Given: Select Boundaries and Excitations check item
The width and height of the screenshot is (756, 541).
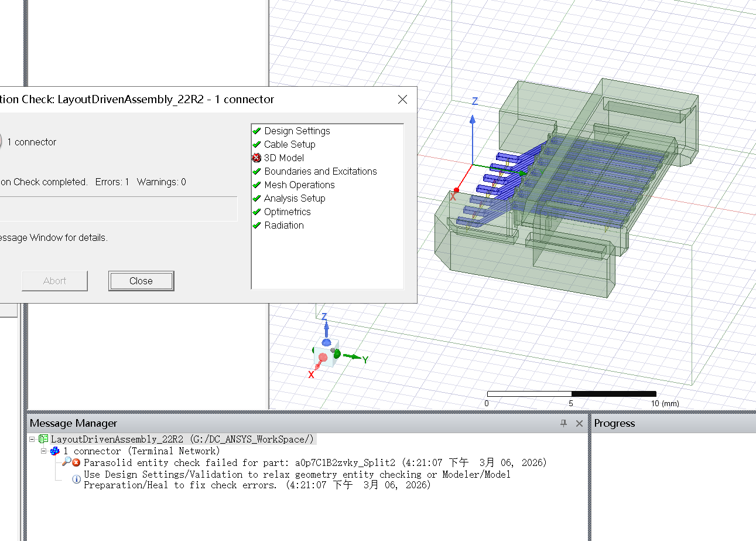Looking at the screenshot, I should tap(320, 171).
